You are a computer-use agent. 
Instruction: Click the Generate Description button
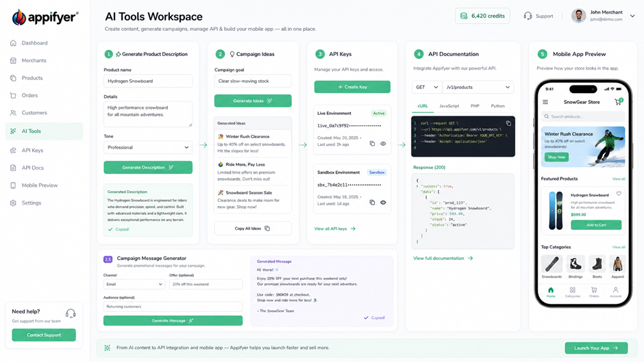point(148,168)
